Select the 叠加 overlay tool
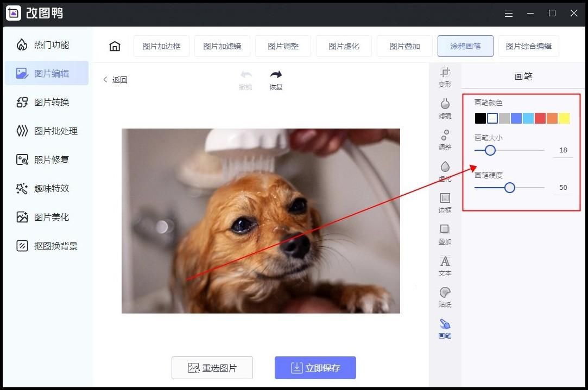The height and width of the screenshot is (390, 588). pos(445,234)
